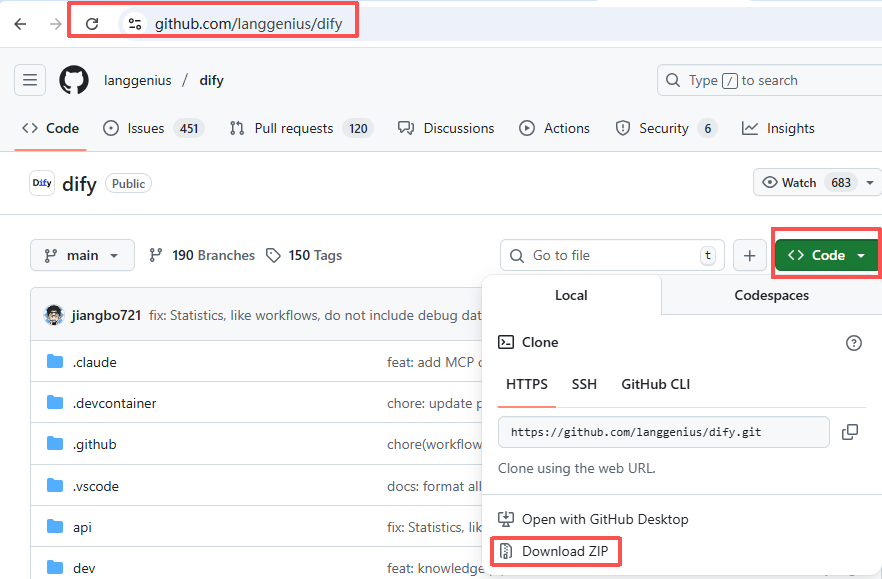The height and width of the screenshot is (579, 882).
Task: Reload the page with the refresh icon
Action: [92, 24]
